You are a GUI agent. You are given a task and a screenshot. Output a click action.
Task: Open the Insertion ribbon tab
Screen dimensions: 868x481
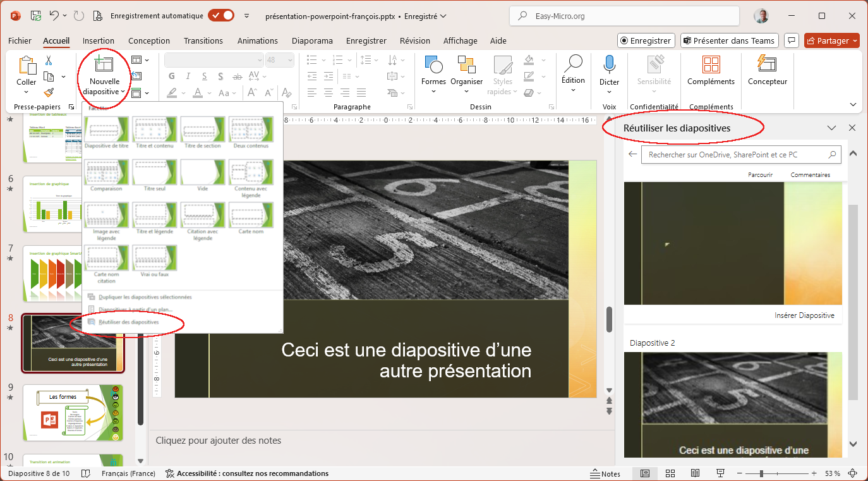pos(98,40)
